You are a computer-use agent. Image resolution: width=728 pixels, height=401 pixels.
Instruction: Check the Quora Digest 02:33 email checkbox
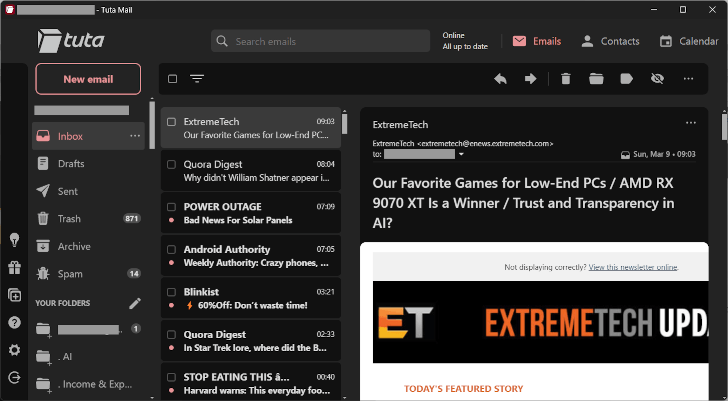171,335
